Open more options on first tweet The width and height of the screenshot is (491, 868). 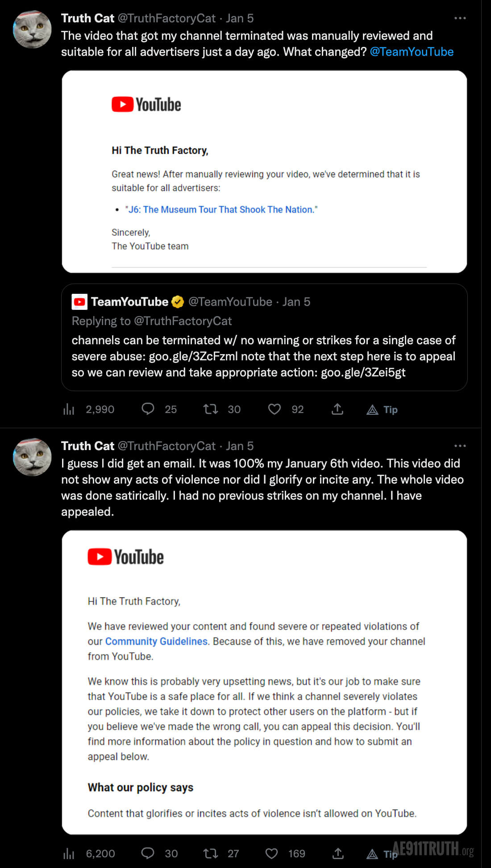coord(460,18)
